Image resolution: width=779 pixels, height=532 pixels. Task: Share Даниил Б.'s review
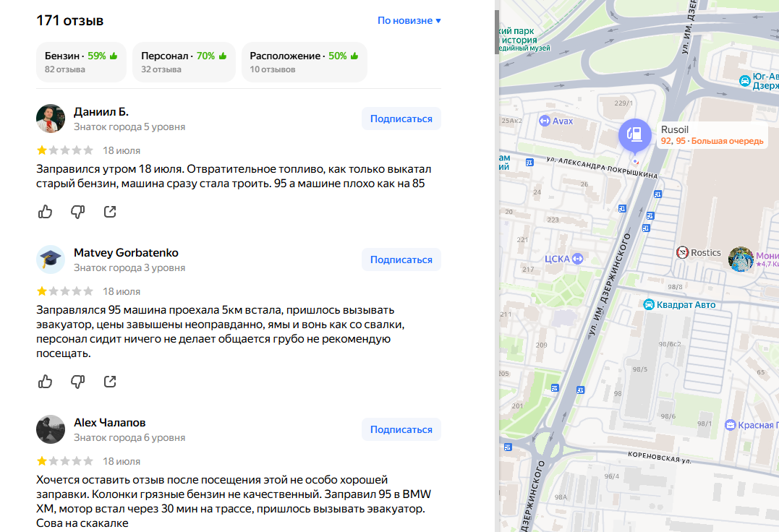110,212
